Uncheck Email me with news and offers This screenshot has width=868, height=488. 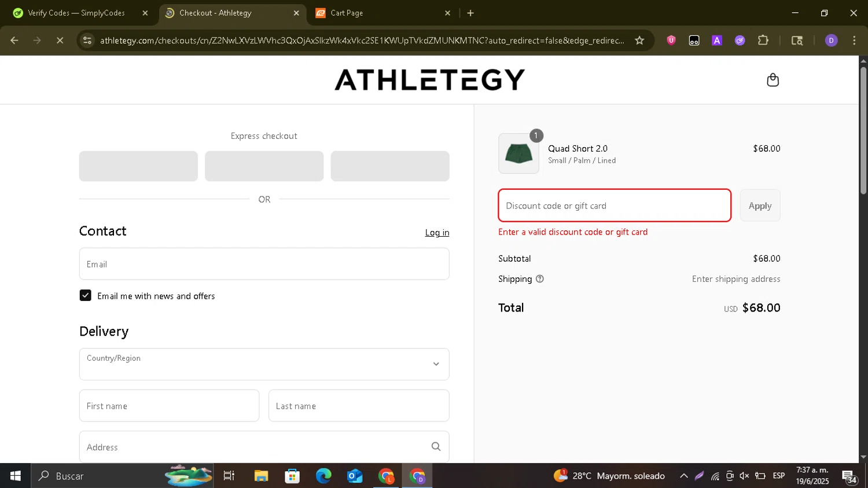tap(85, 295)
